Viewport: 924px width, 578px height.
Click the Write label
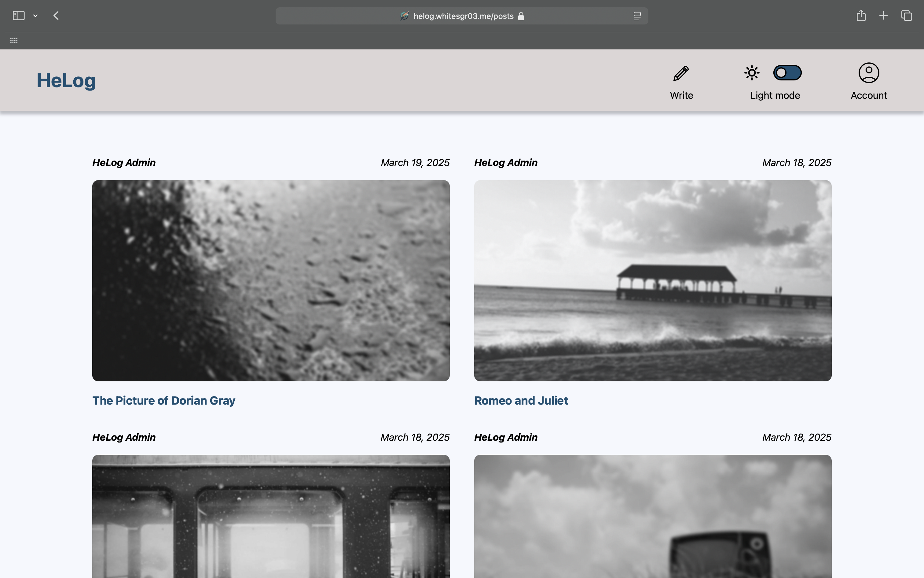click(681, 95)
